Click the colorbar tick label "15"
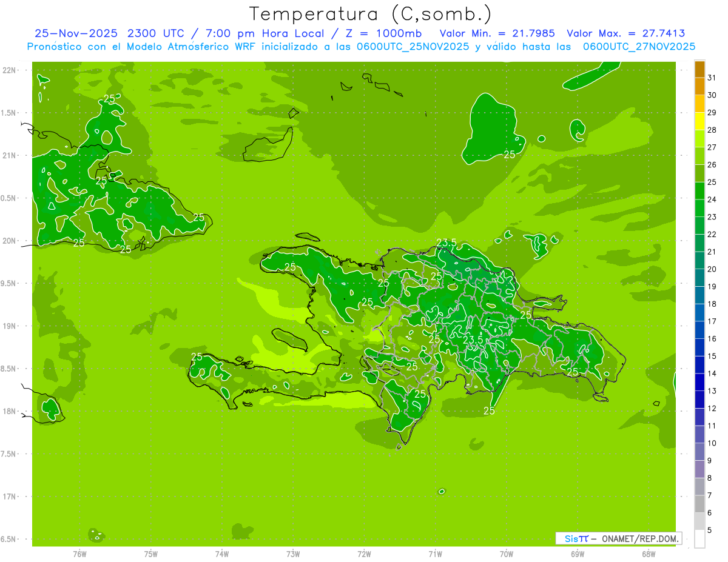 coord(712,356)
